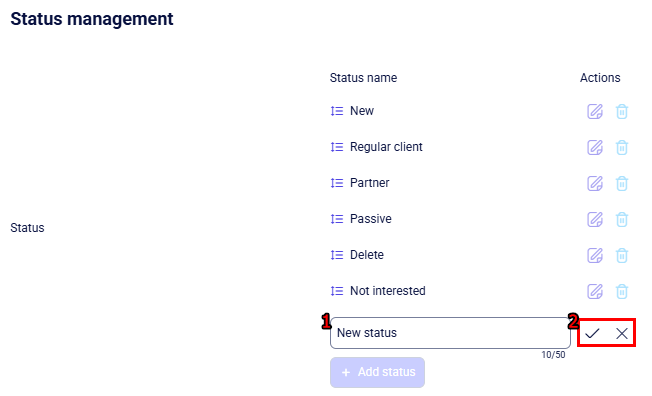Image resolution: width=652 pixels, height=396 pixels.
Task: Edit the New status name
Action: click(595, 111)
